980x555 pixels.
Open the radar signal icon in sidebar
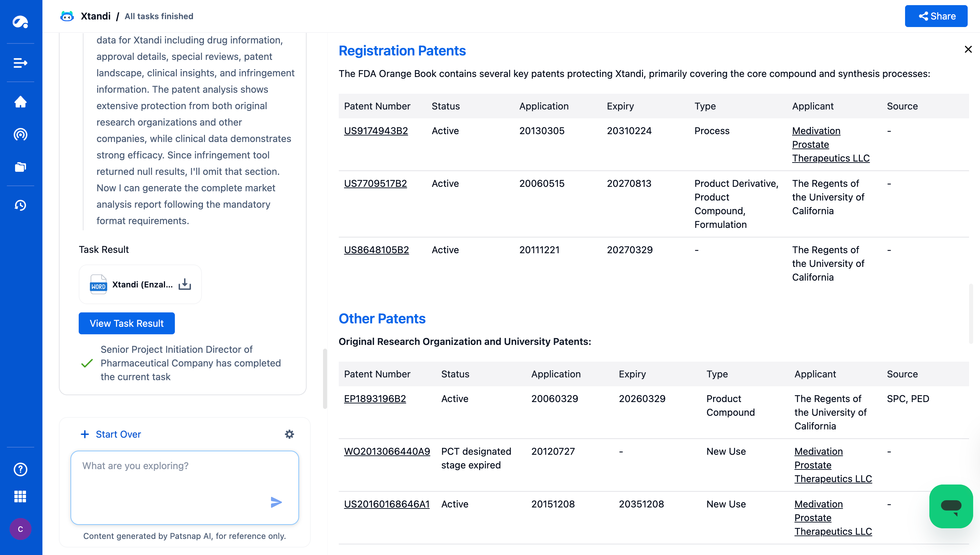coord(20,134)
